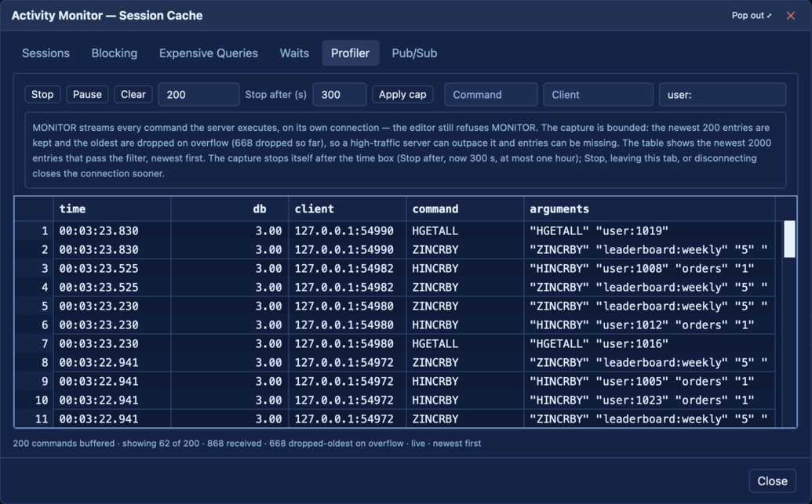Viewport: 812px width, 504px height.
Task: Select client 127.0.0.1:54982 in row 3
Action: tap(347, 269)
